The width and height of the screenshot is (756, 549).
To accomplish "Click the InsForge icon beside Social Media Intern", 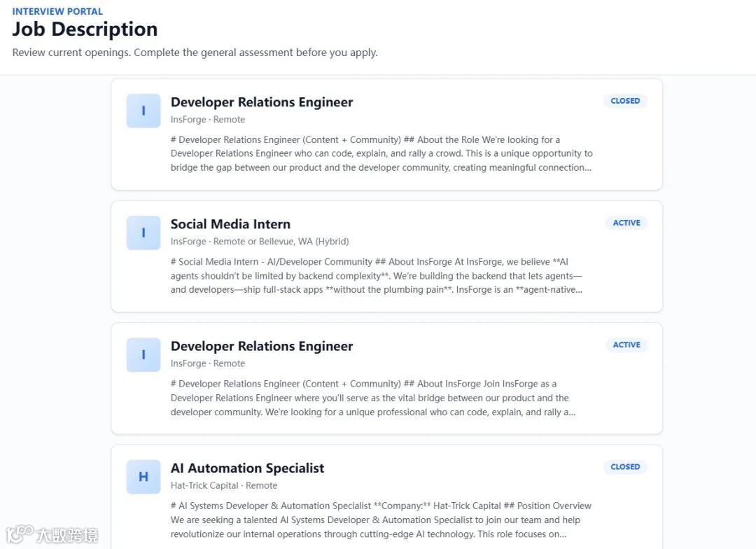I will [x=143, y=232].
